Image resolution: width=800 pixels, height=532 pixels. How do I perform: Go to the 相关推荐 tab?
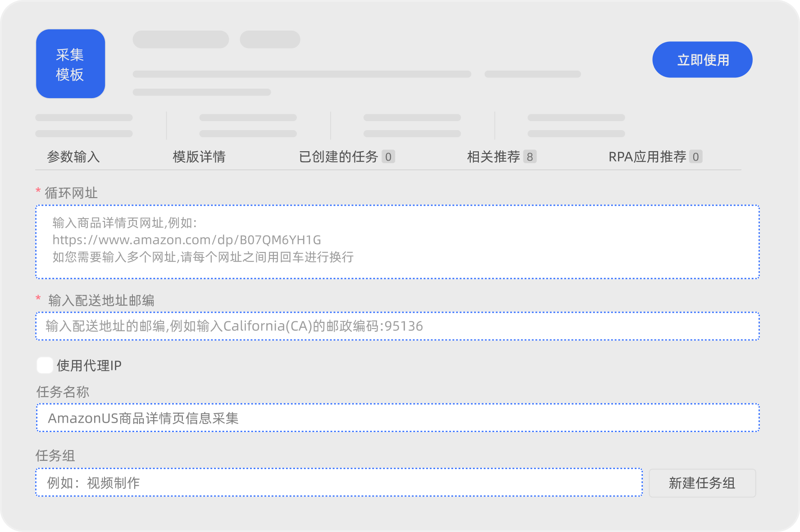pyautogui.click(x=493, y=157)
